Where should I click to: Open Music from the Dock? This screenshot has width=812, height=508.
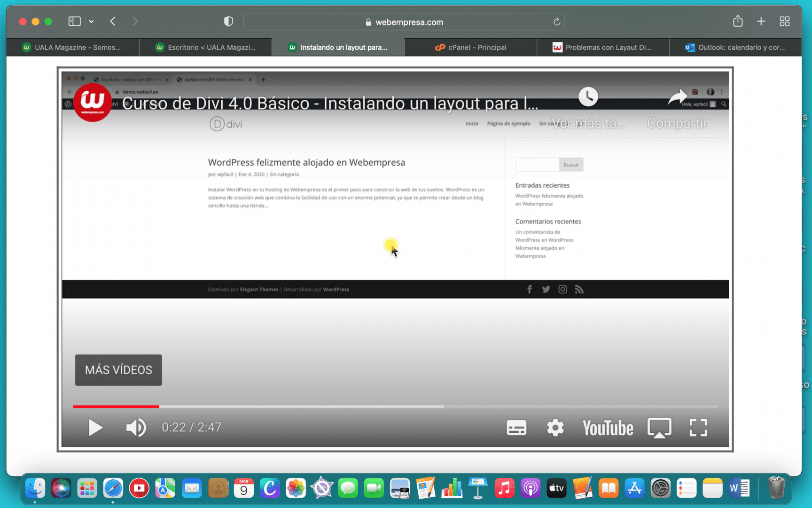click(x=504, y=488)
